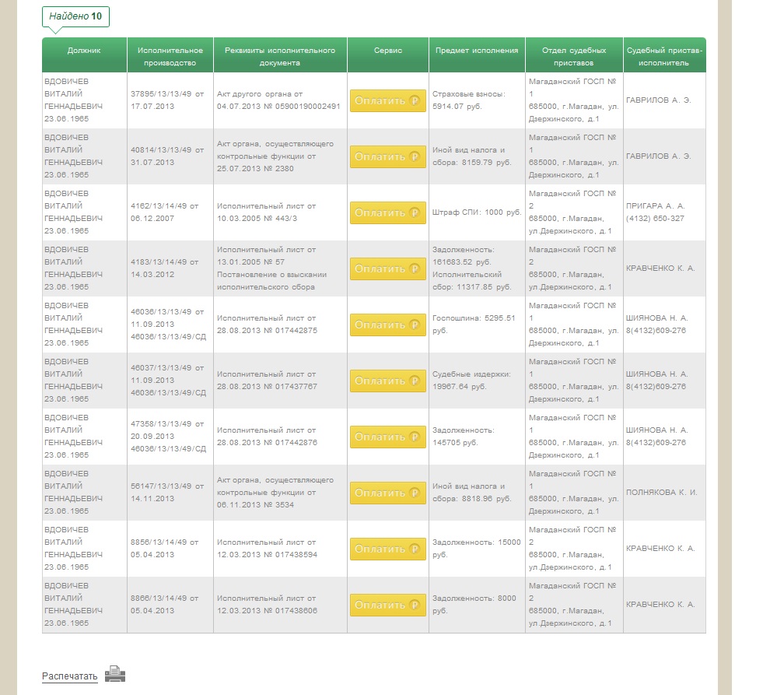Click the Сервис column header
Viewport: 784px width, 695px height.
[x=387, y=51]
